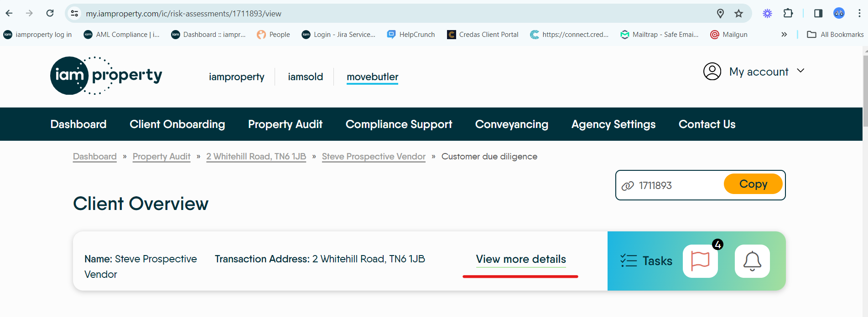Screen dimensions: 868x317
Task: Open the HelpCrunch bookmark
Action: 411,35
